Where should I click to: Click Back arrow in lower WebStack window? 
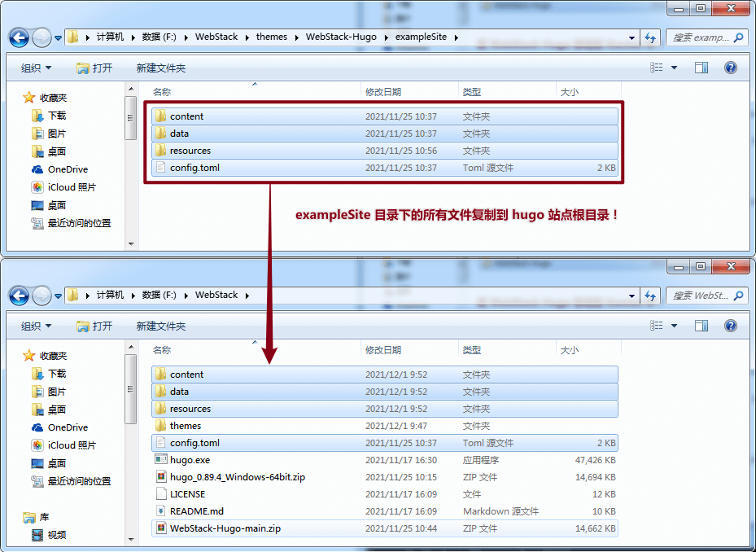(x=20, y=296)
